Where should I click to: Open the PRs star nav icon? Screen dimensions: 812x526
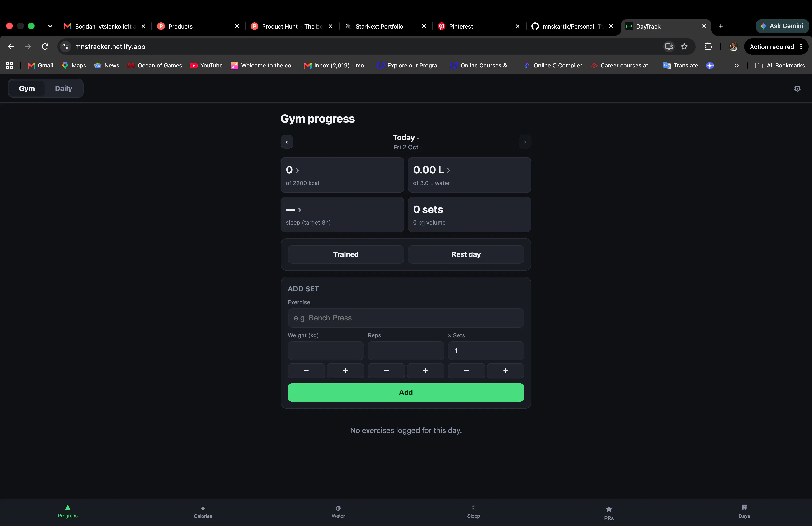[609, 509]
